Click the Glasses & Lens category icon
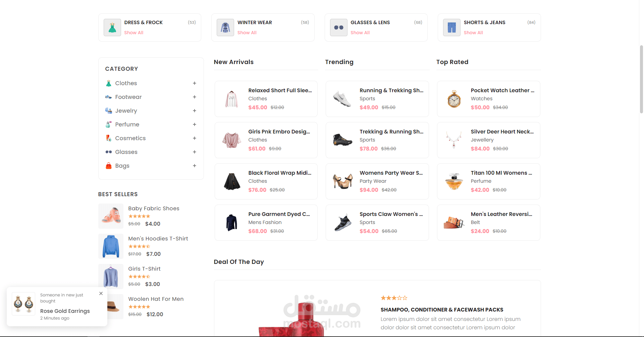644x337 pixels. tap(339, 27)
